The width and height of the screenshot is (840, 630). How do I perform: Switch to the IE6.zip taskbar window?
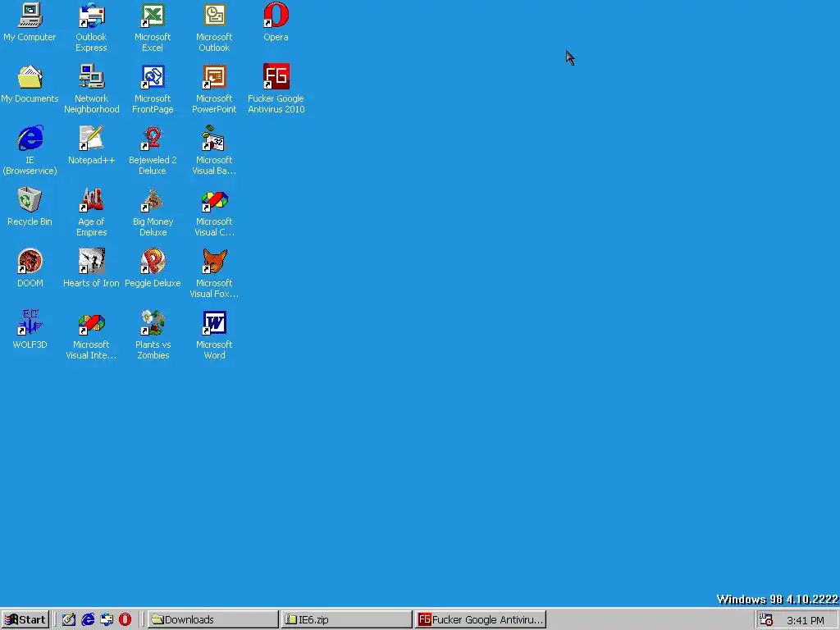click(347, 620)
